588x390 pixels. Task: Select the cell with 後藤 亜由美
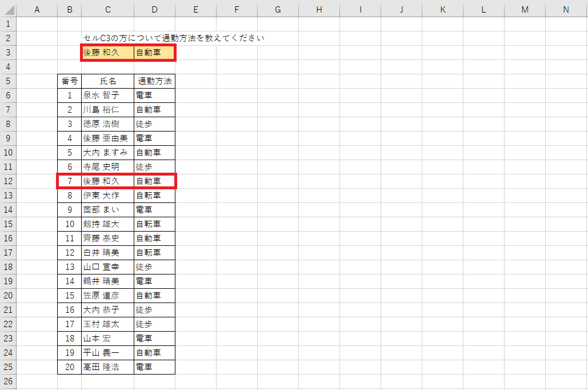click(107, 138)
